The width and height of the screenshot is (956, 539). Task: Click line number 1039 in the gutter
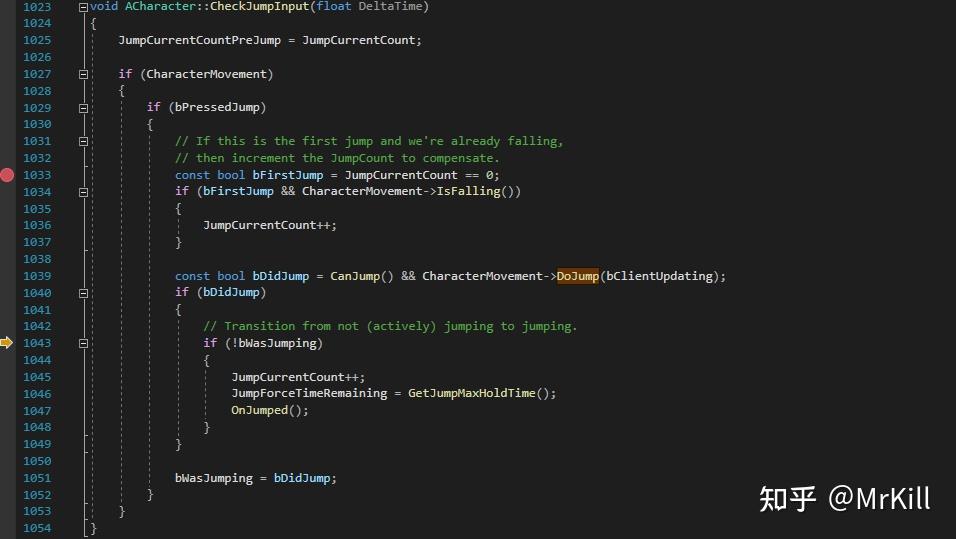click(x=37, y=276)
